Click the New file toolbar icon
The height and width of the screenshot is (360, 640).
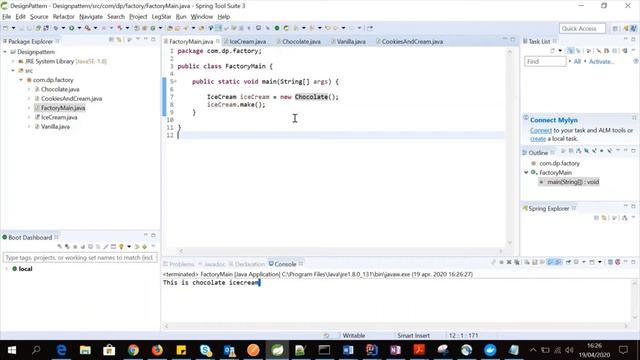point(6,28)
